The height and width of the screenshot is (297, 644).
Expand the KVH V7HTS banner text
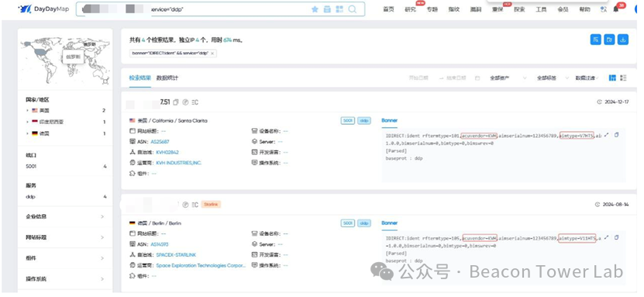[x=606, y=135]
